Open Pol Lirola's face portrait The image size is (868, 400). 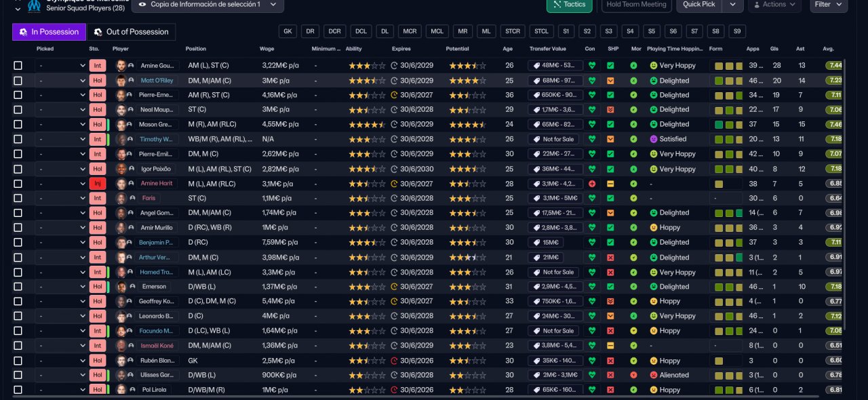point(121,390)
